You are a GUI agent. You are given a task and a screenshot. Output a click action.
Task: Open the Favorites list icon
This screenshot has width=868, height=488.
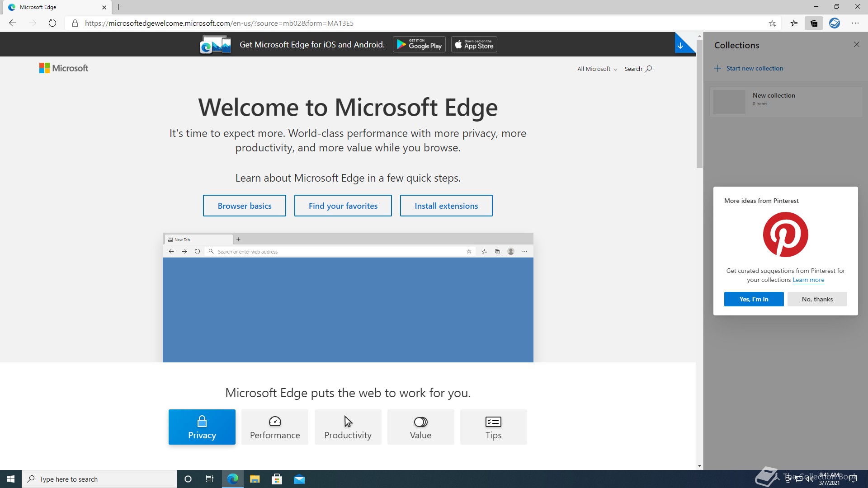point(794,23)
